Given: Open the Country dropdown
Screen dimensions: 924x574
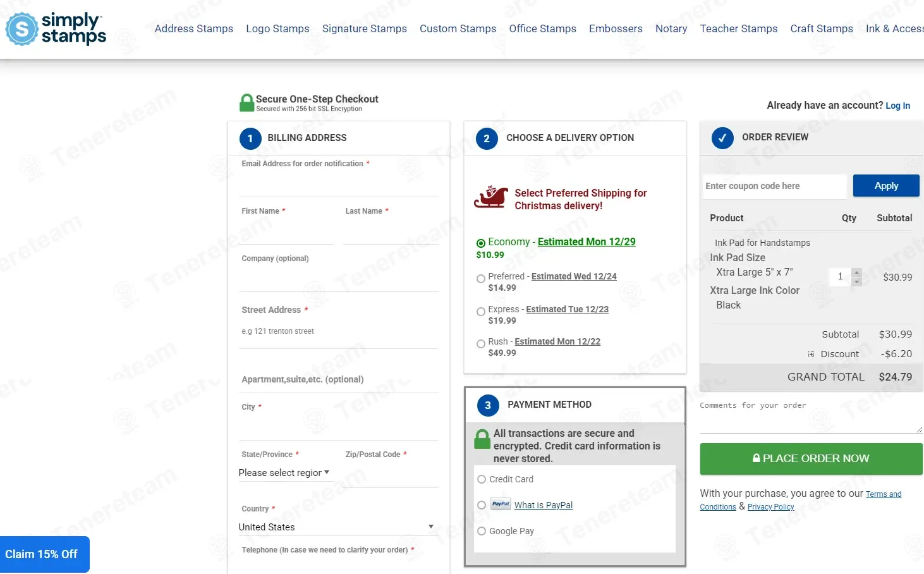Looking at the screenshot, I should (336, 527).
